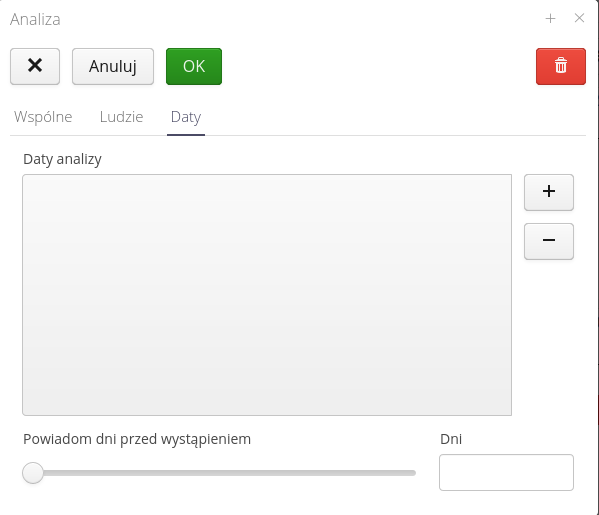Close the Analiza dialog via title bar X
Image resolution: width=599 pixels, height=515 pixels.
(x=579, y=18)
